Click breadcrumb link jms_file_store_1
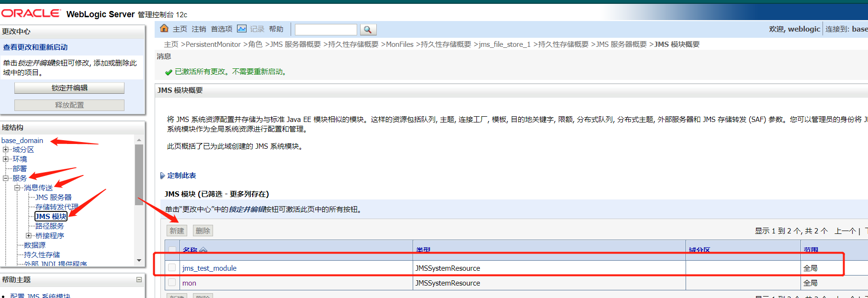 (x=505, y=44)
